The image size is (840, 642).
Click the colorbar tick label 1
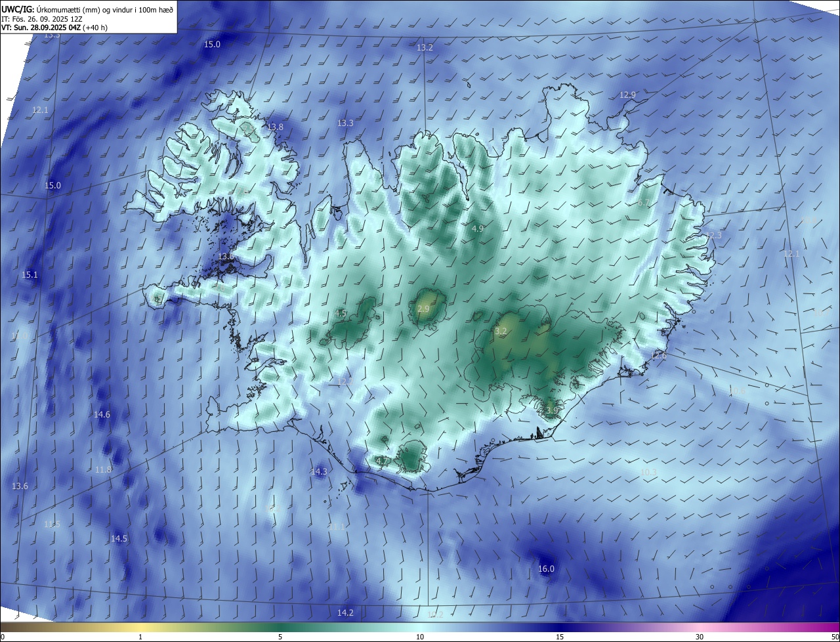140,637
